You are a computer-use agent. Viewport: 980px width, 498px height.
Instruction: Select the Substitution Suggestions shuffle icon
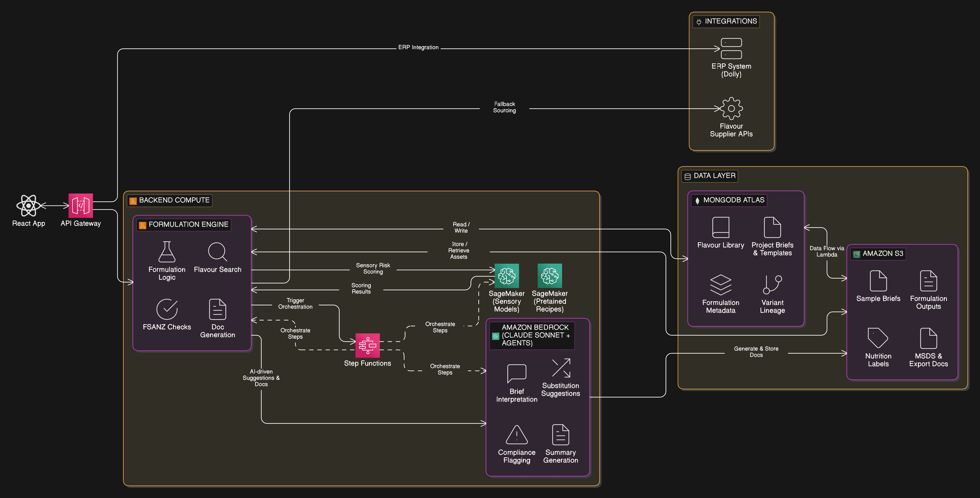tap(561, 368)
